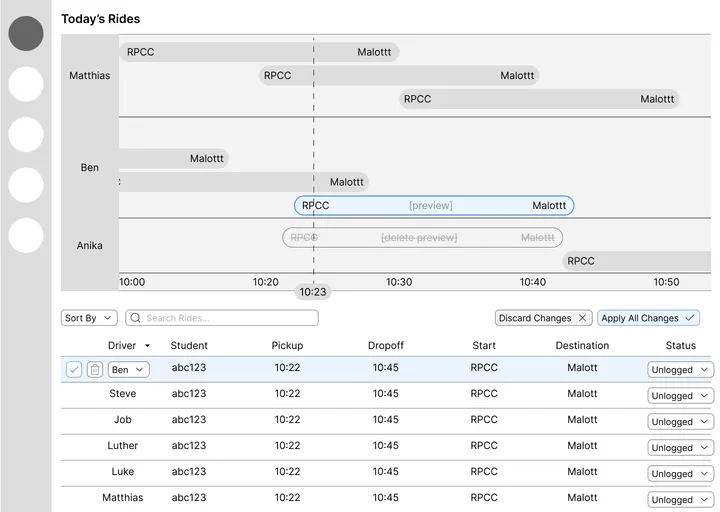Click the Start column header
The height and width of the screenshot is (512, 720).
484,345
